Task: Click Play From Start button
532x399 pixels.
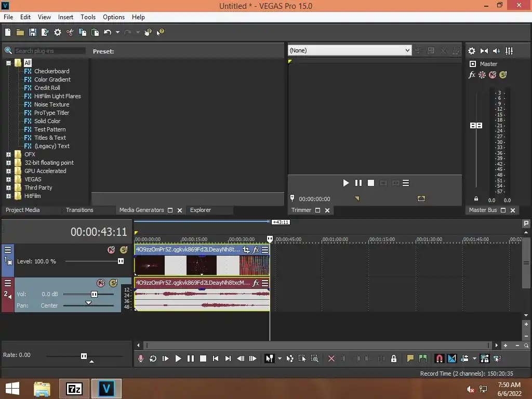Action: [x=166, y=358]
